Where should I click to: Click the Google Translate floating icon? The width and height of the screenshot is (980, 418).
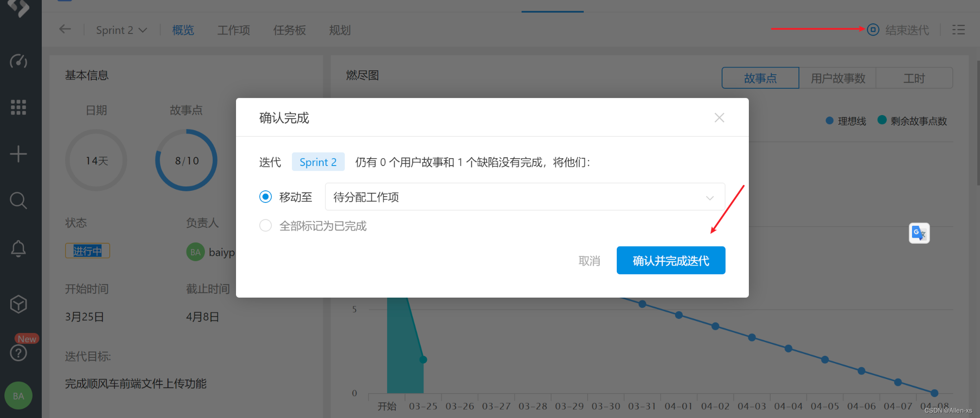pyautogui.click(x=919, y=233)
